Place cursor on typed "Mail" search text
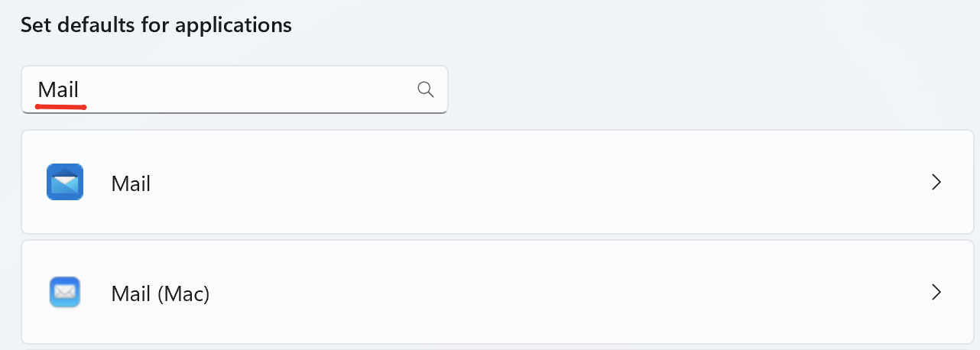980x350 pixels. pyautogui.click(x=59, y=89)
